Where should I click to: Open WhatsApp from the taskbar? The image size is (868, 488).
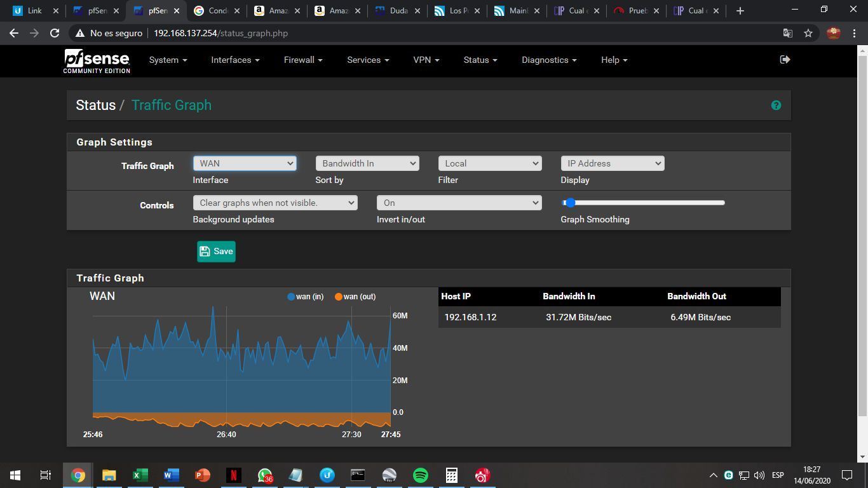click(x=265, y=475)
